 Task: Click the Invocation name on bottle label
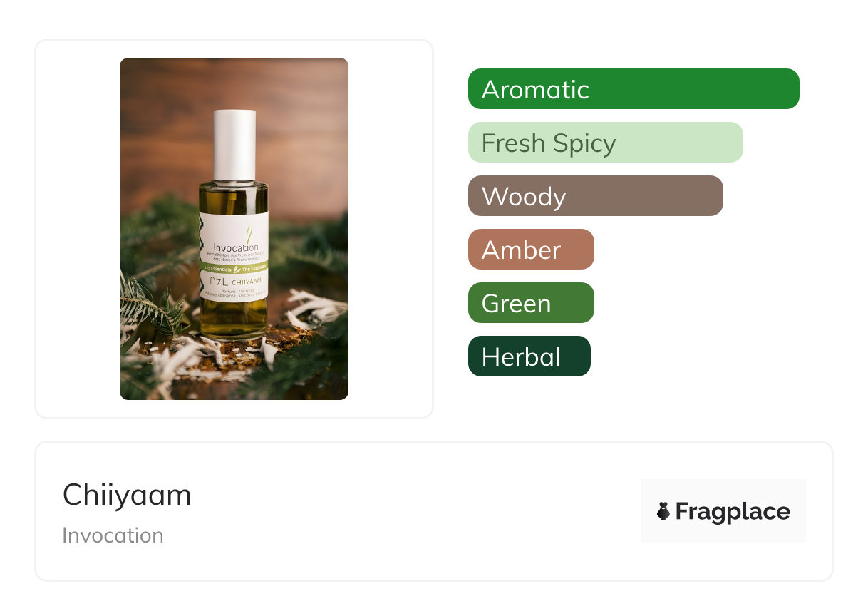click(x=236, y=247)
